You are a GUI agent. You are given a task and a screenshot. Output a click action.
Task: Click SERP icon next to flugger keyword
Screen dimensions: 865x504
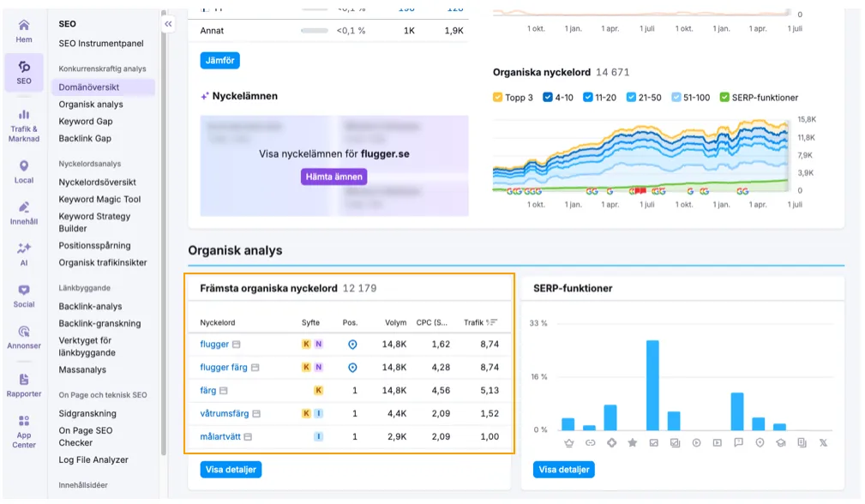click(x=236, y=344)
